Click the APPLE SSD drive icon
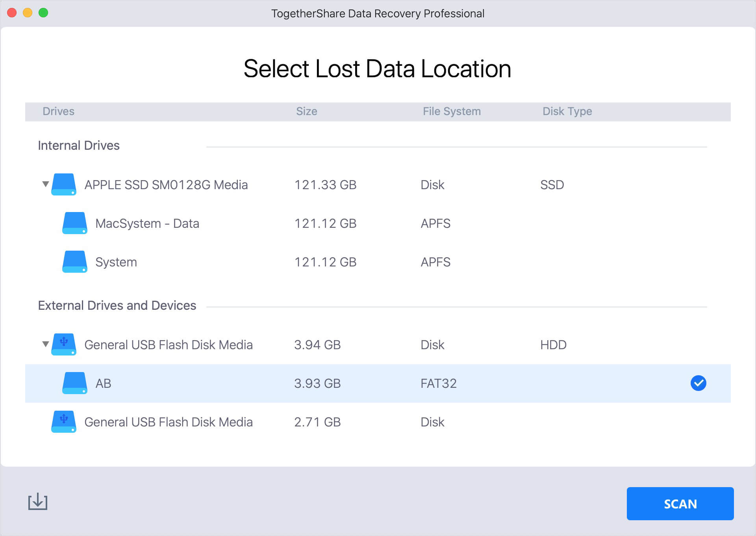The width and height of the screenshot is (756, 536). [x=64, y=184]
